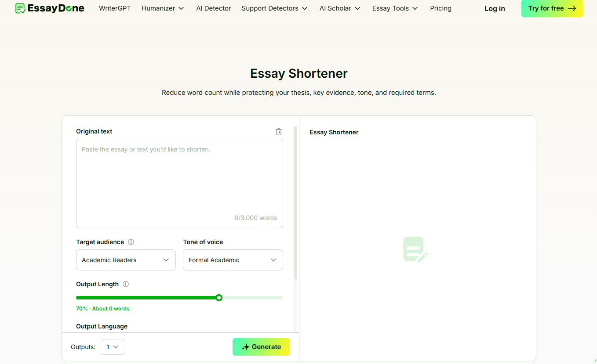The width and height of the screenshot is (597, 364).
Task: Click the EssayDone logo
Action: (50, 8)
